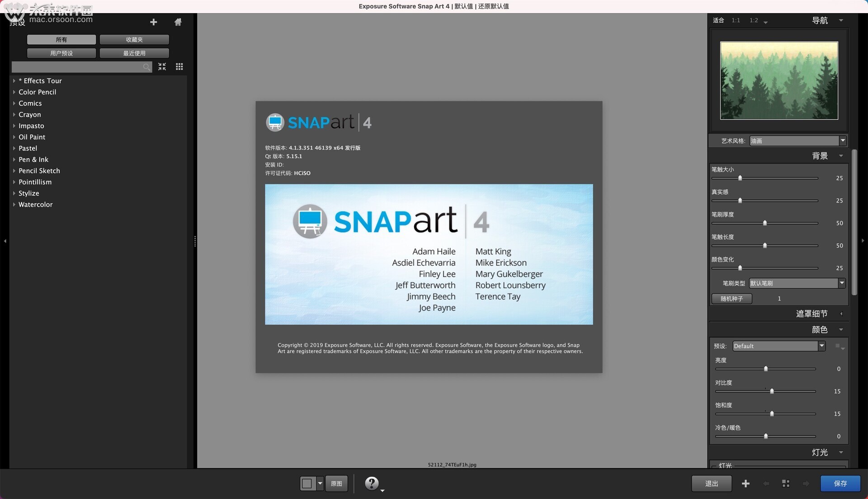This screenshot has width=868, height=499.
Task: Select the 所有 presets filter
Action: 61,40
